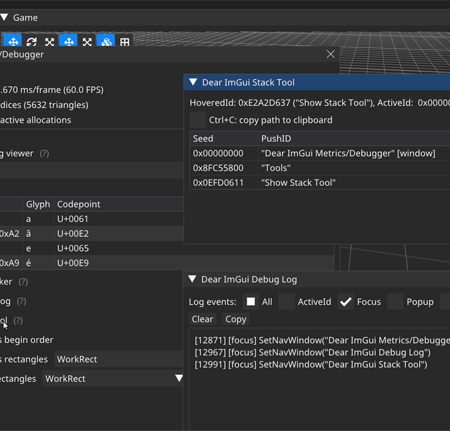This screenshot has width=450, height=431.
Task: Open the WorkRect combo beside 's rectangles'
Action: click(x=118, y=359)
